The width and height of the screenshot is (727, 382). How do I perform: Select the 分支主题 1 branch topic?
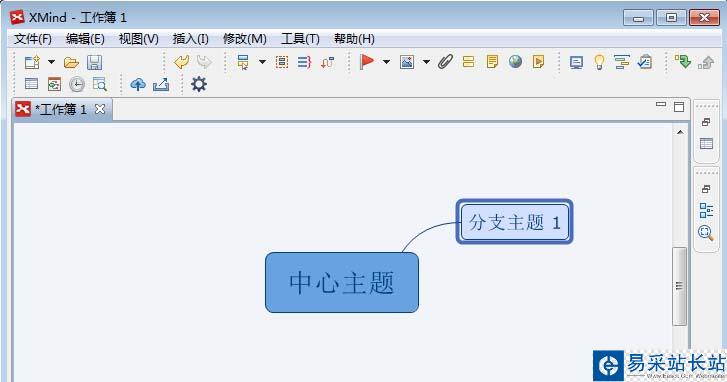click(x=515, y=222)
